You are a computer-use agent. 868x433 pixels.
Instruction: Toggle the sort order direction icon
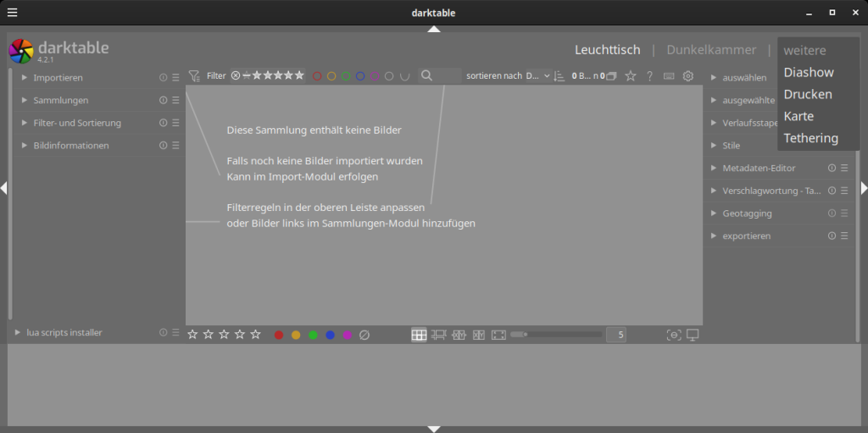[x=559, y=76]
